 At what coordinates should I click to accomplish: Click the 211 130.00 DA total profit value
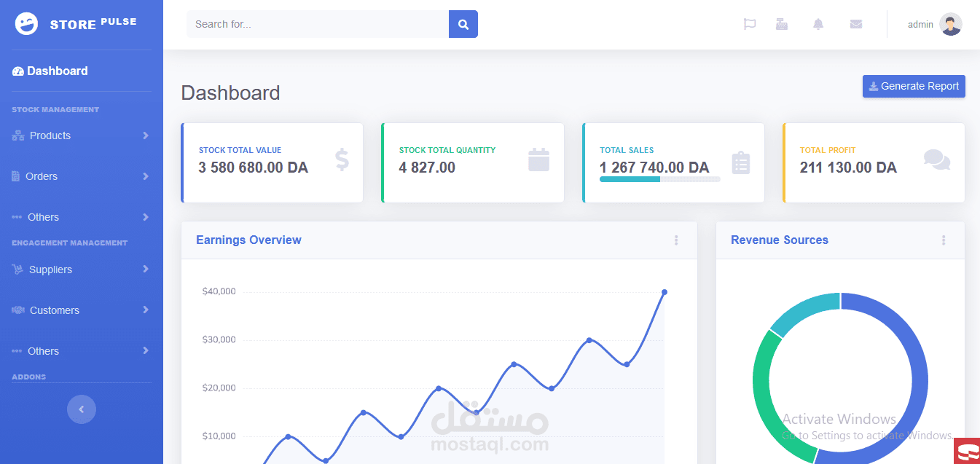[848, 168]
